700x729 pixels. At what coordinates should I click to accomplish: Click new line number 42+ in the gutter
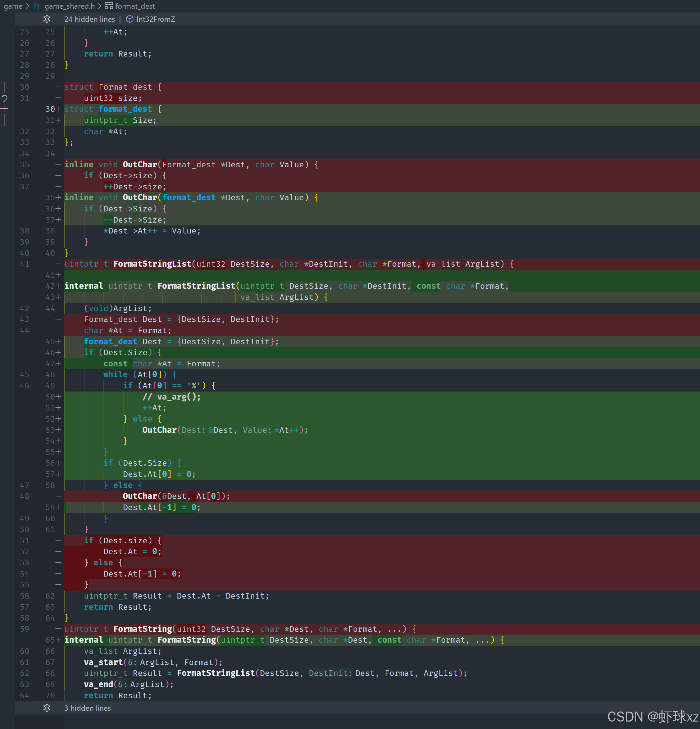click(53, 286)
